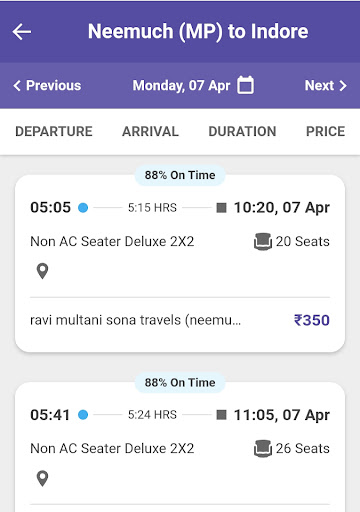Tap seat icon beside 20 Seats
The width and height of the screenshot is (360, 512).
coord(263,241)
